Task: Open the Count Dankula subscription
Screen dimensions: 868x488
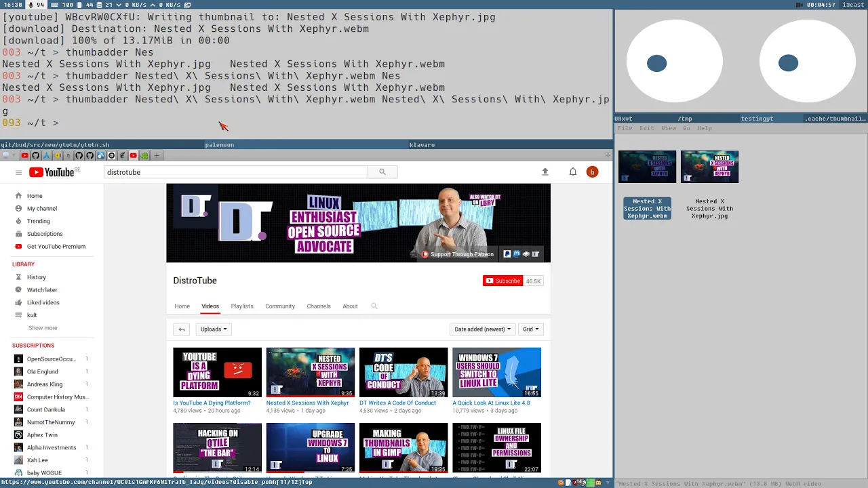Action: click(x=46, y=410)
